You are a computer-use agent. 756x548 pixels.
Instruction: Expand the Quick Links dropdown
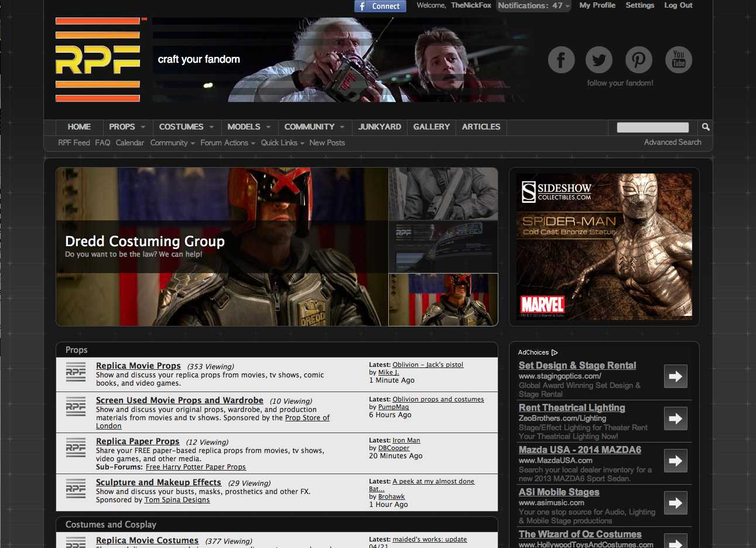pyautogui.click(x=282, y=143)
